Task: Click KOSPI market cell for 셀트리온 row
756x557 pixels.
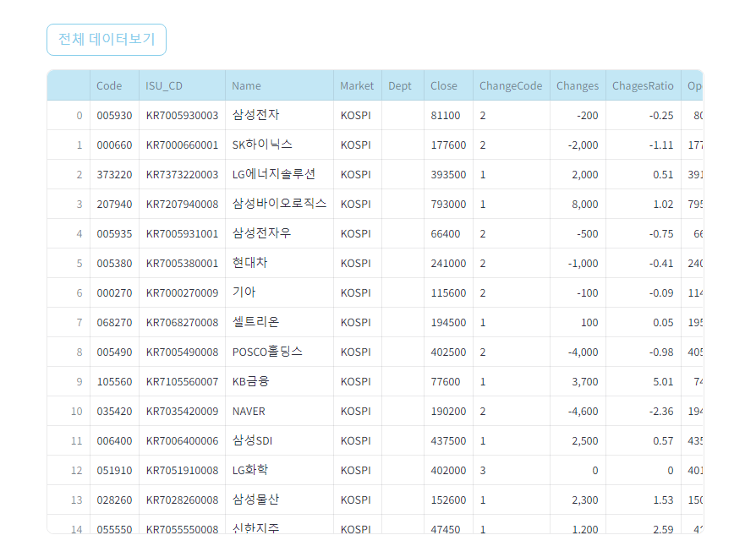Action: pos(356,322)
